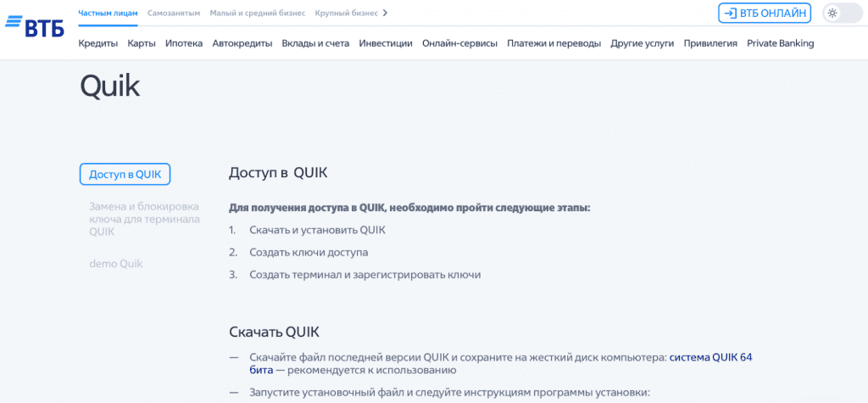Select Инвестиции in the navigation
This screenshot has width=868, height=403.
[386, 43]
